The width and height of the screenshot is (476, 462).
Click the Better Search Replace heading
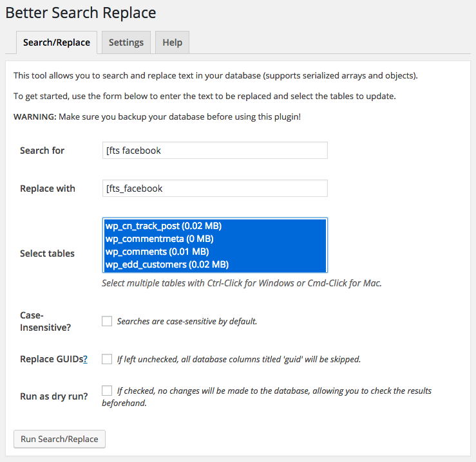tap(81, 13)
